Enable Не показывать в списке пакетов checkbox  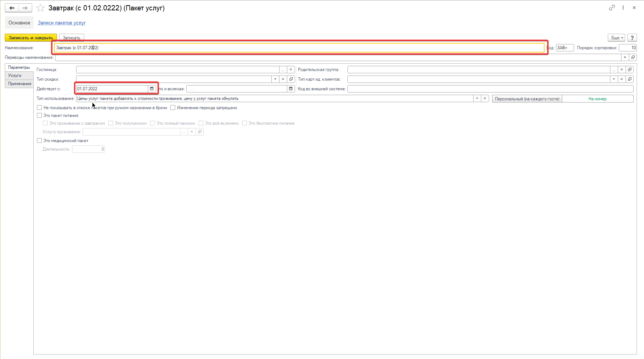[39, 108]
